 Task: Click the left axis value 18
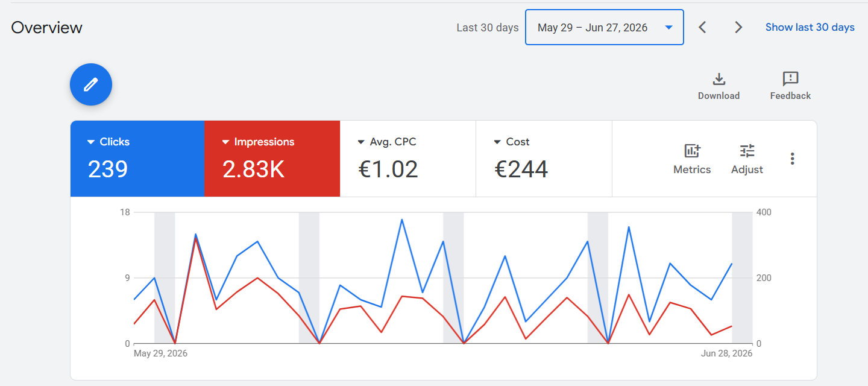(x=125, y=212)
